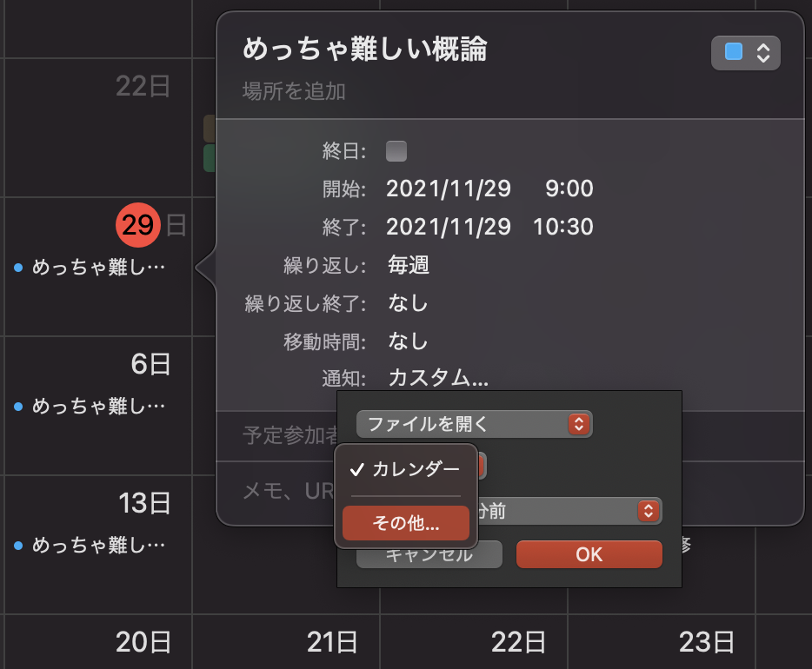Click the 場所を追加 location field
This screenshot has width=812, height=669.
(x=294, y=91)
